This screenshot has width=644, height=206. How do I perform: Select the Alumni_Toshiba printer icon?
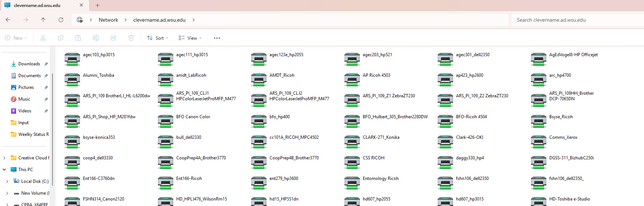coord(72,79)
